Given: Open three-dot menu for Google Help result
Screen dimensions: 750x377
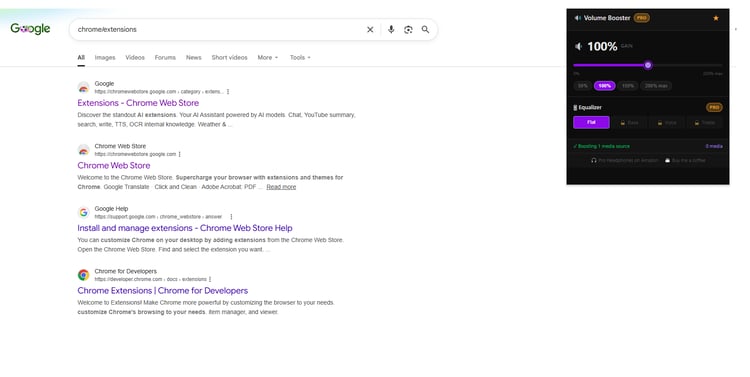Looking at the screenshot, I should click(232, 217).
